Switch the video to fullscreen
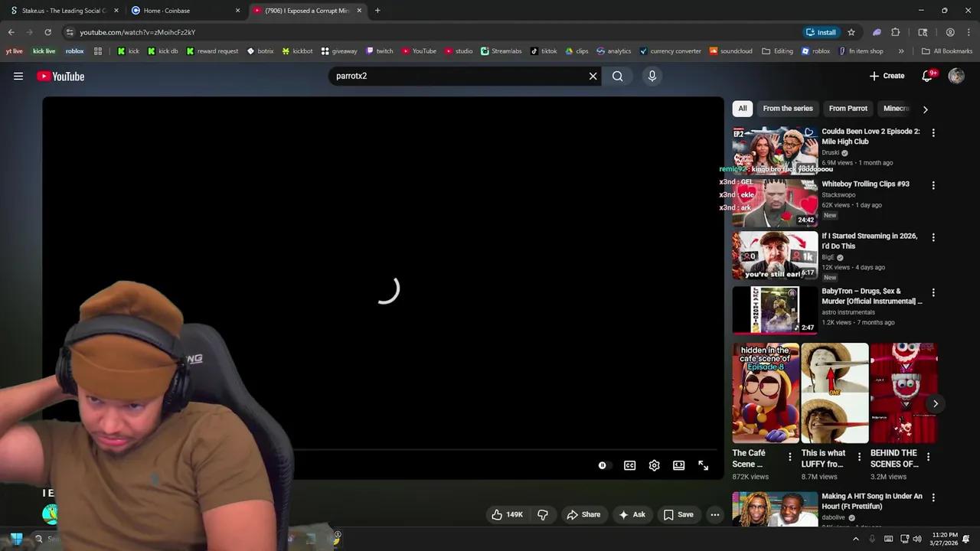 coord(703,465)
